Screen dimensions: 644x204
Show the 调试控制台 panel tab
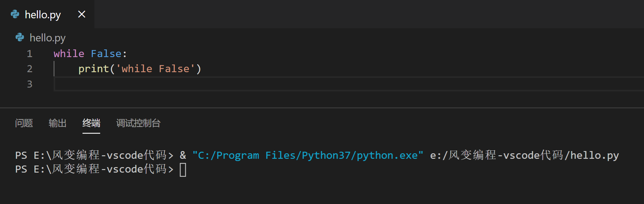(x=138, y=123)
